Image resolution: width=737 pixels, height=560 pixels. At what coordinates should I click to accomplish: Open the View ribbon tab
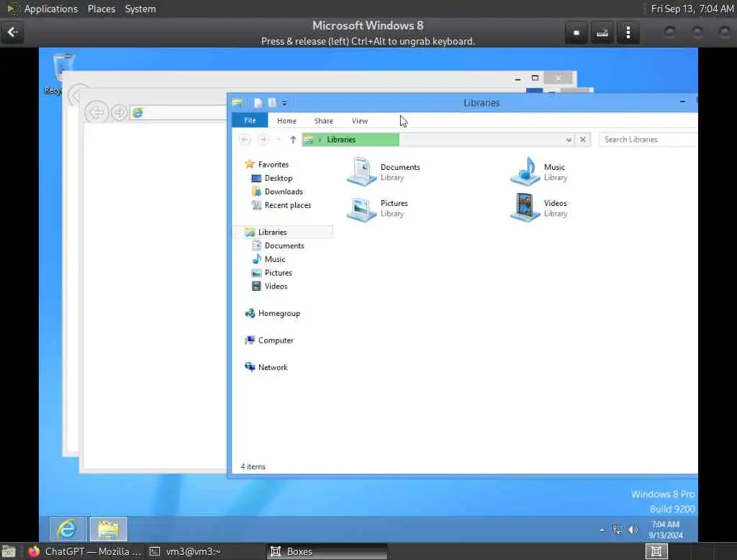point(360,121)
